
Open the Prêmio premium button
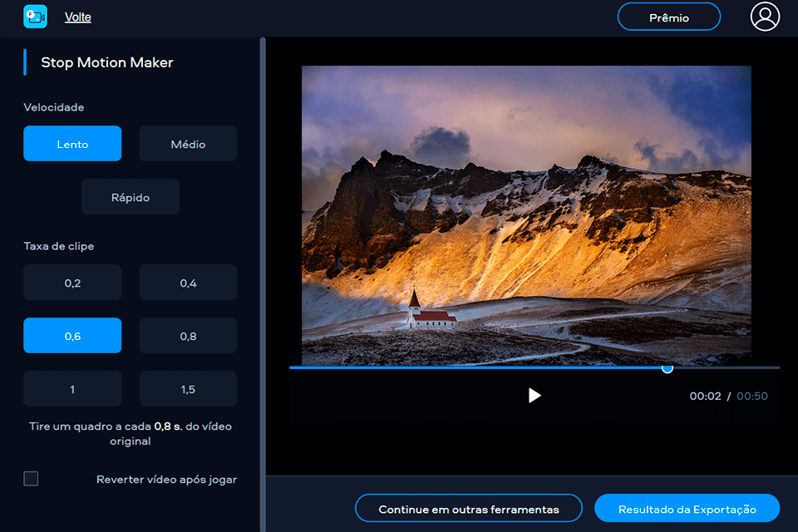pyautogui.click(x=668, y=17)
